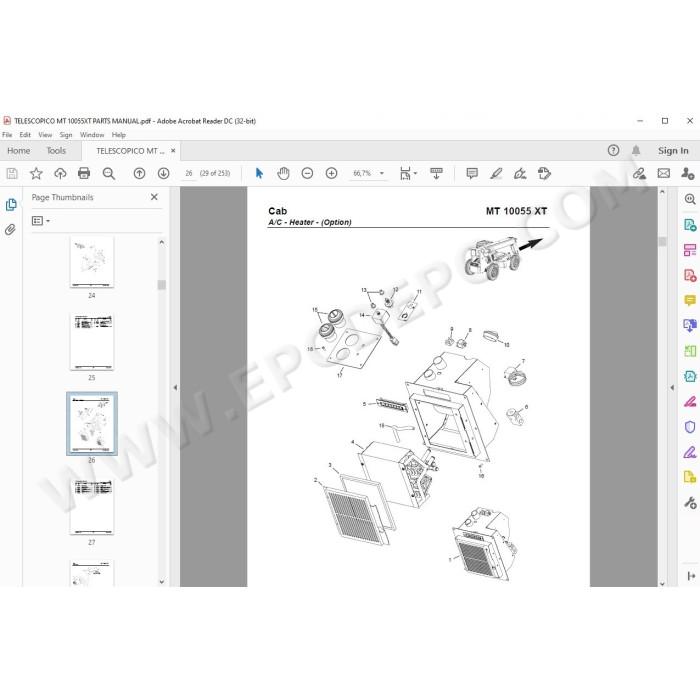Collapse the right tools pane
This screenshot has width=700, height=700.
(672, 388)
